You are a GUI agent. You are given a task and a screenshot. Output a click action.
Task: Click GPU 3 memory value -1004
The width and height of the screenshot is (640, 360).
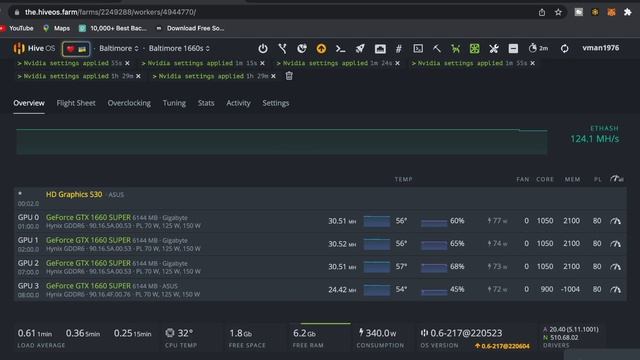point(570,289)
